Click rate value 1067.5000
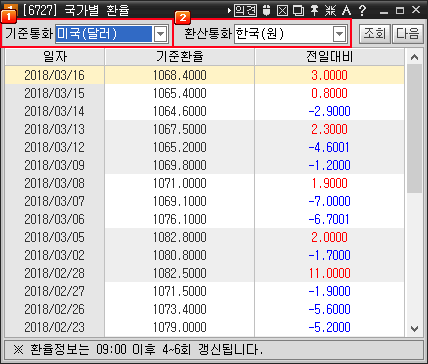 [180, 129]
